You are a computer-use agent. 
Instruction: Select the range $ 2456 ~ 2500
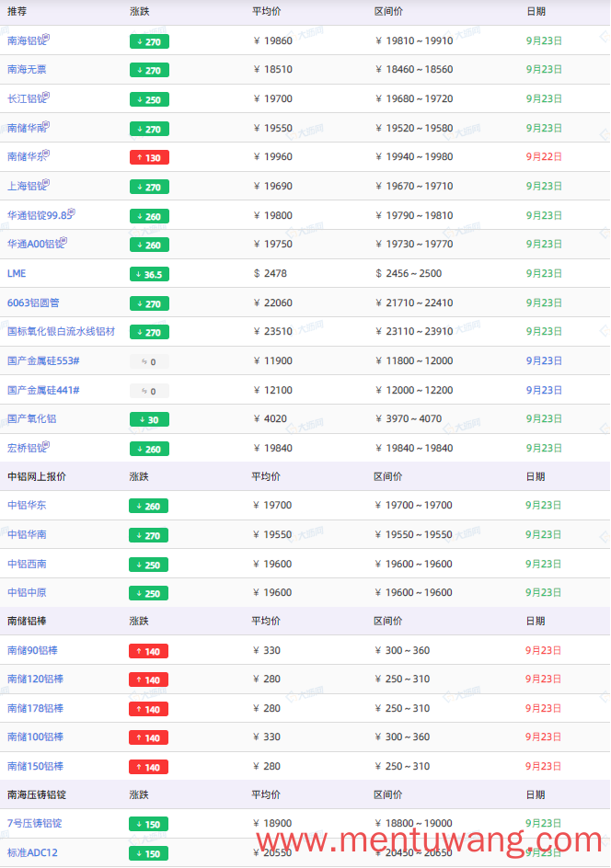[409, 273]
